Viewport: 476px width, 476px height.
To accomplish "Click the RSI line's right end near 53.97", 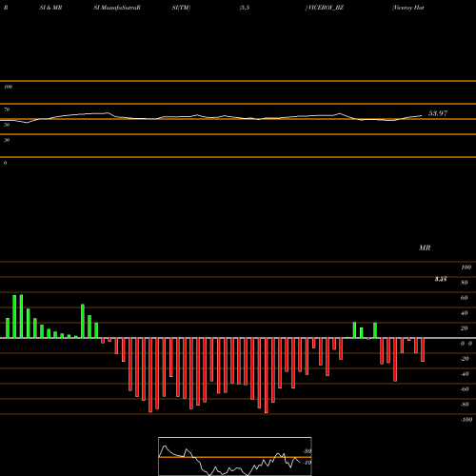I will tap(422, 115).
